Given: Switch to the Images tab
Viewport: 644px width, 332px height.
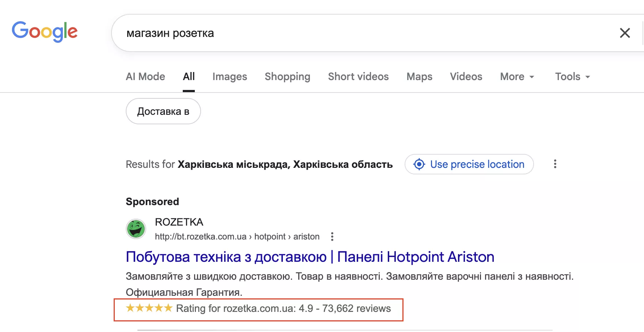Looking at the screenshot, I should (x=230, y=77).
